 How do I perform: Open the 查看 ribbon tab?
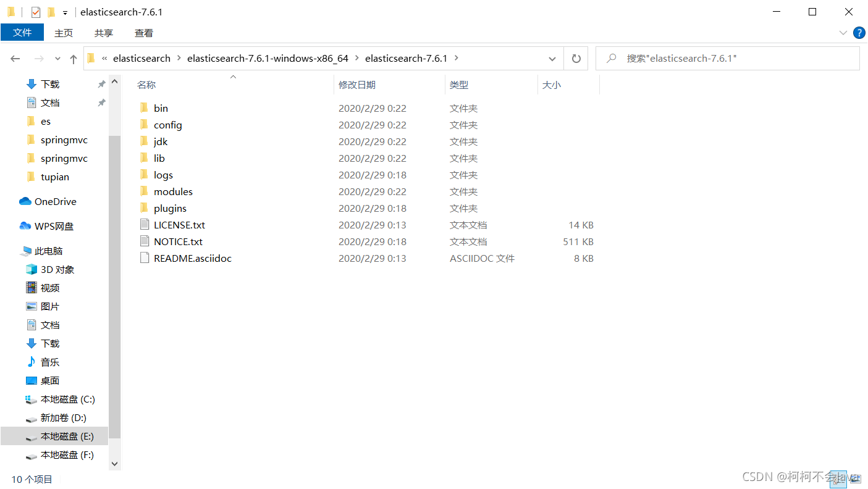144,33
